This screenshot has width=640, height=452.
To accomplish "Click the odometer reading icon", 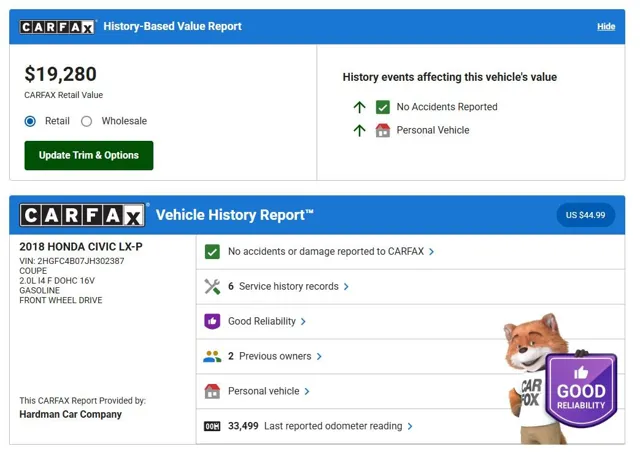I will pyautogui.click(x=212, y=426).
